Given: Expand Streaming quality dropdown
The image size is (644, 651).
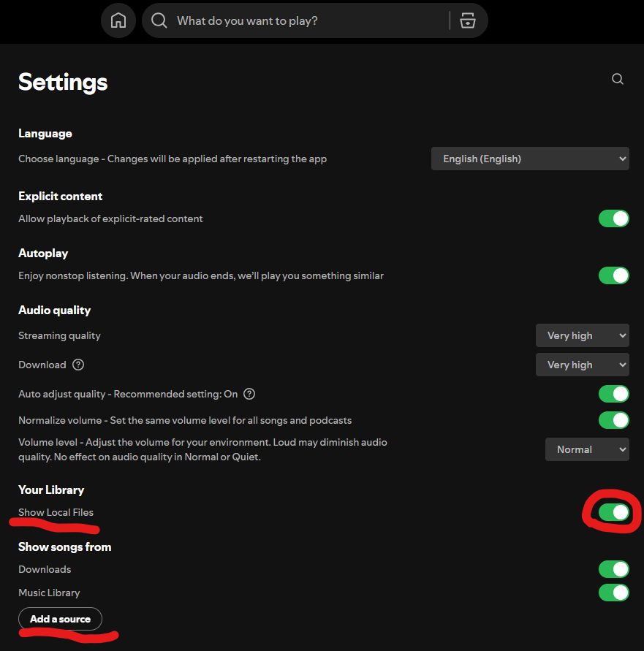Looking at the screenshot, I should [583, 335].
